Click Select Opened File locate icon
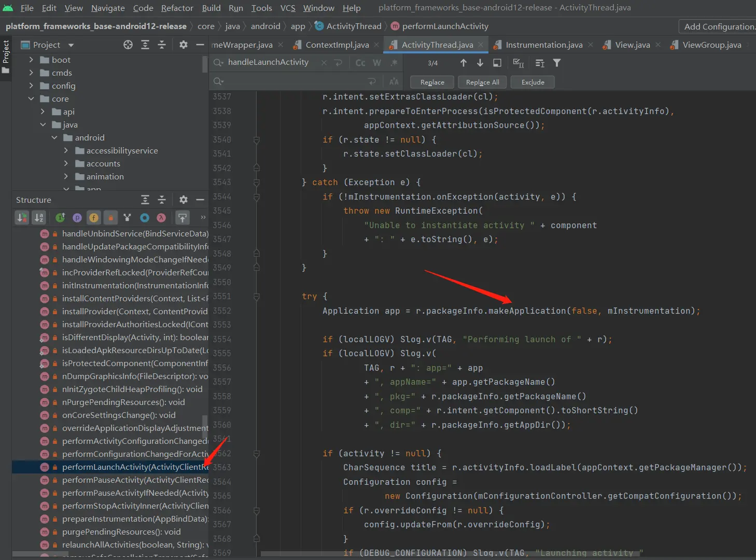Viewport: 756px width, 560px height. [128, 45]
